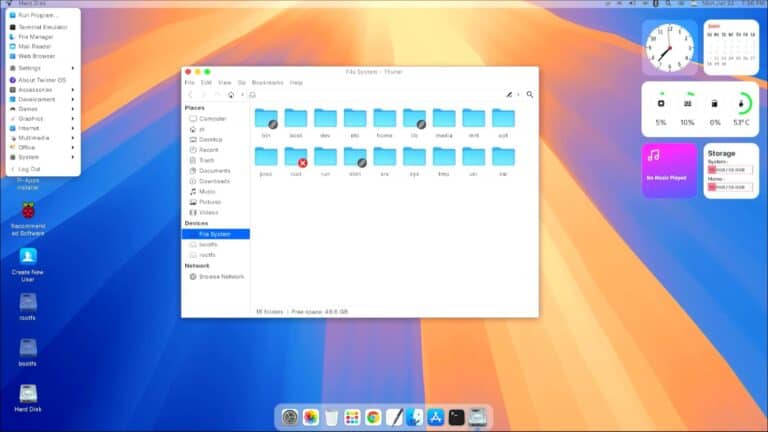Select Computer in the Places sidebar
768x432 pixels.
216,119
